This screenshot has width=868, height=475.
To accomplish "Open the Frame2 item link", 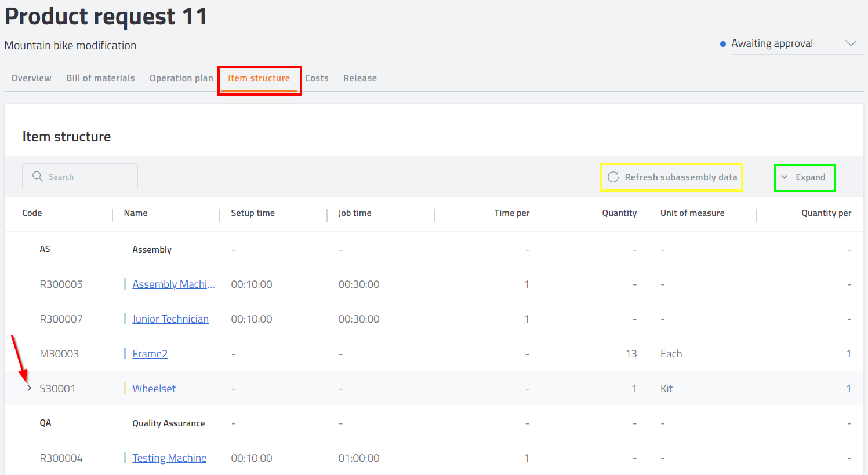I will click(x=150, y=354).
